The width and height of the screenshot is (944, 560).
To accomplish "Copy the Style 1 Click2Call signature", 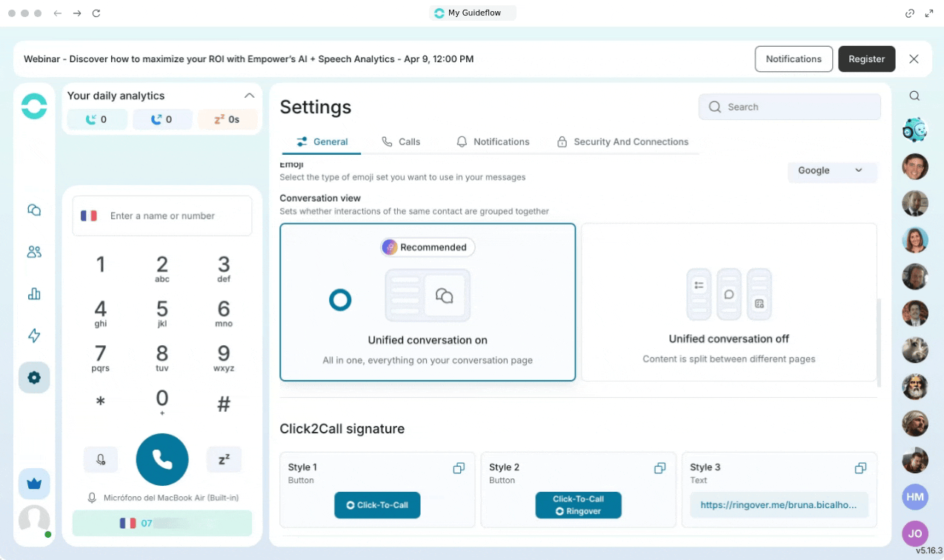I will (459, 468).
